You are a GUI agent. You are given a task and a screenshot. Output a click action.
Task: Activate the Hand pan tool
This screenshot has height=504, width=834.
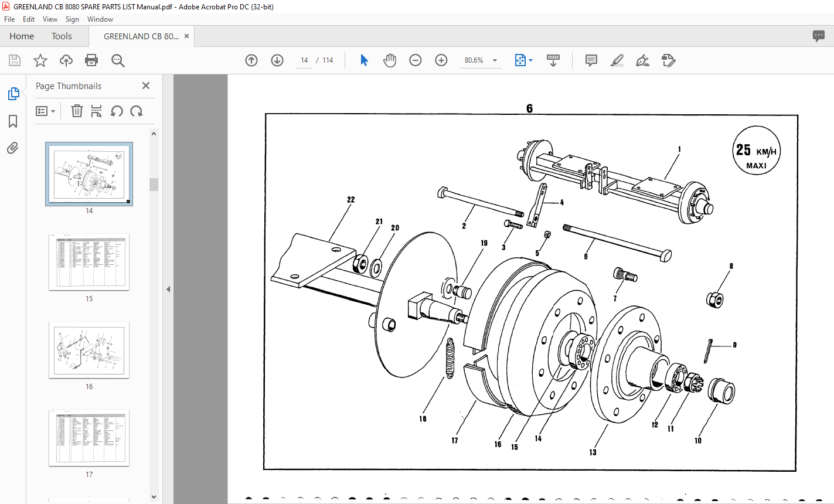point(390,60)
